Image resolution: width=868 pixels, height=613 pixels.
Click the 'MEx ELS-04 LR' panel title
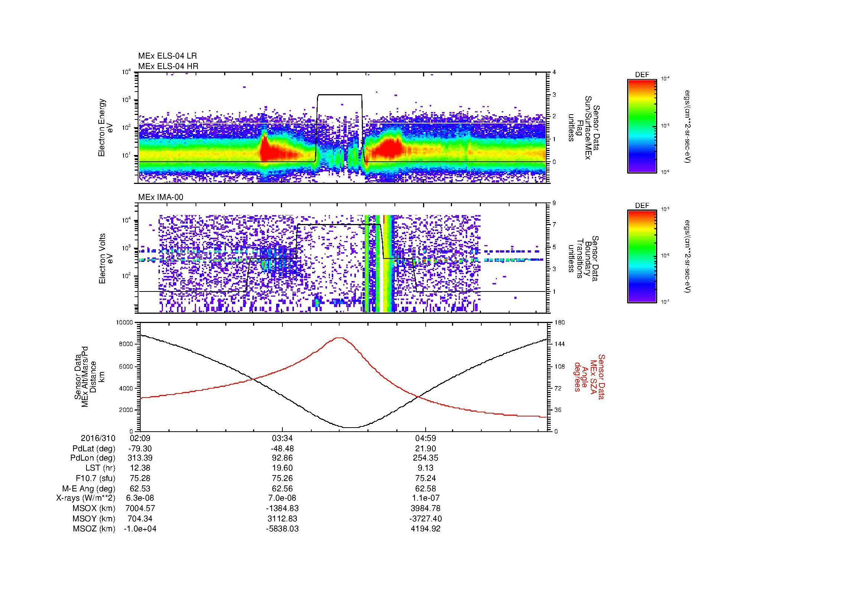167,56
